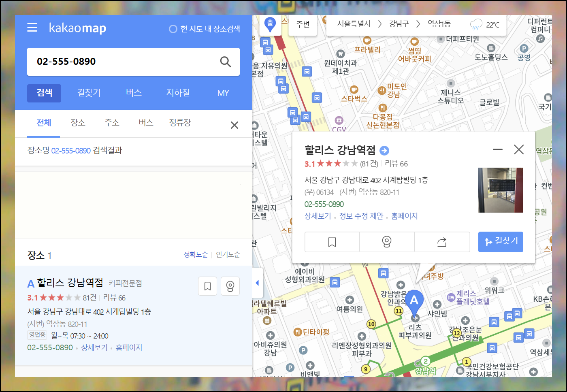
Task: Bookmark 할리스 강남역점 in results list
Action: [208, 286]
